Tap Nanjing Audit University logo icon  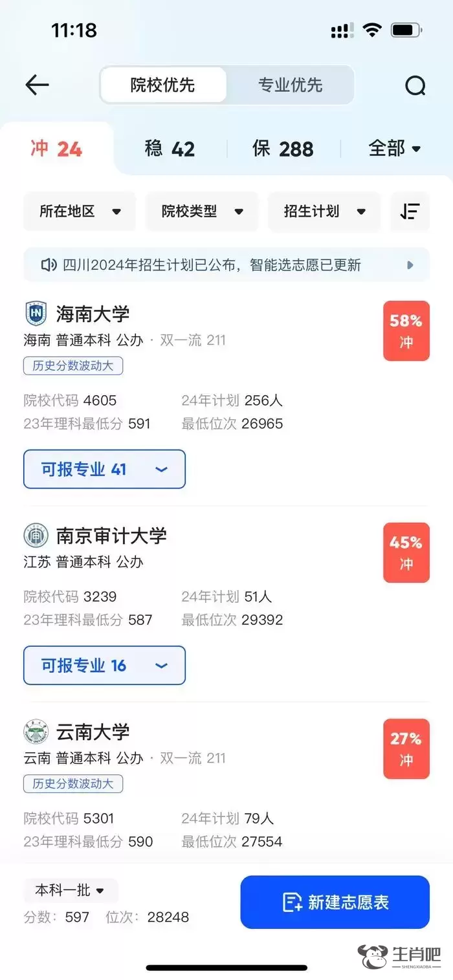[36, 536]
